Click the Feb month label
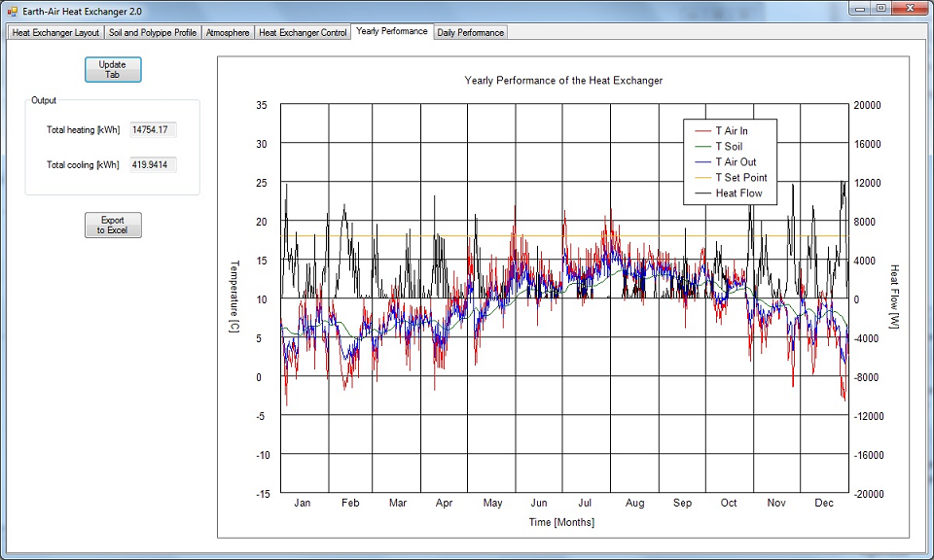Image resolution: width=934 pixels, height=560 pixels. 350,503
